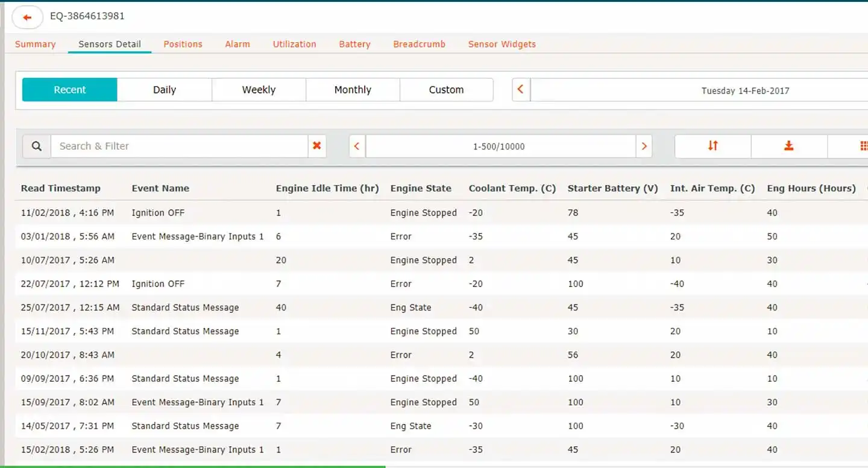Sort by Int. Air Temp. (C) header
The width and height of the screenshot is (868, 468).
point(712,188)
